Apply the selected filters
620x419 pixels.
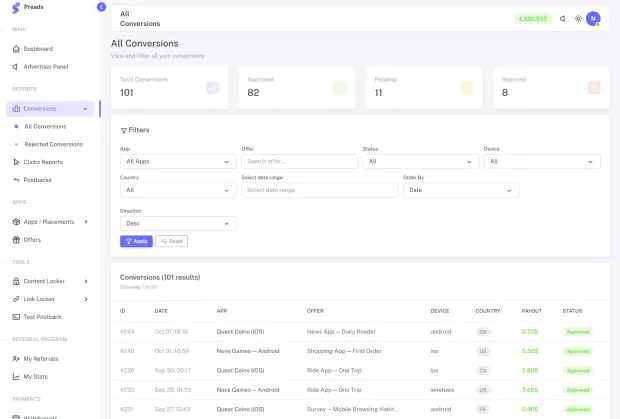[x=136, y=241]
